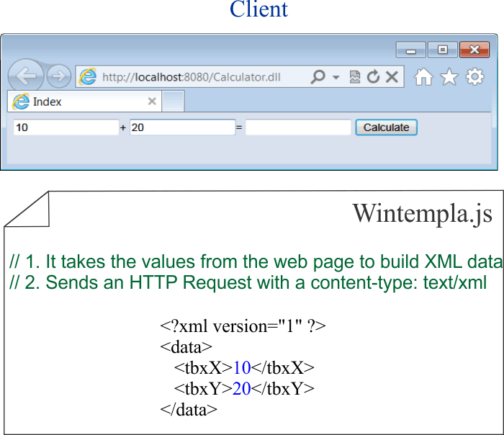Open the address bar dropdown arrow
Viewport: 504px width, 435px height.
[x=336, y=77]
